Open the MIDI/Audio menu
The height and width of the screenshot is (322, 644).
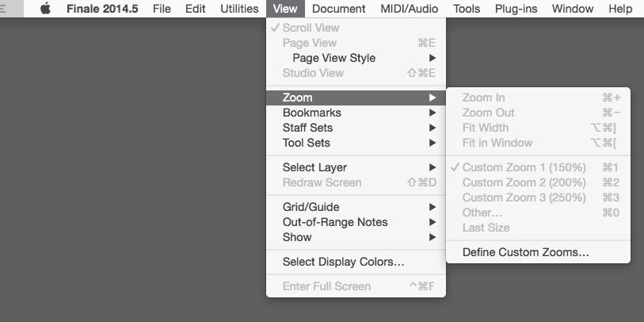409,9
